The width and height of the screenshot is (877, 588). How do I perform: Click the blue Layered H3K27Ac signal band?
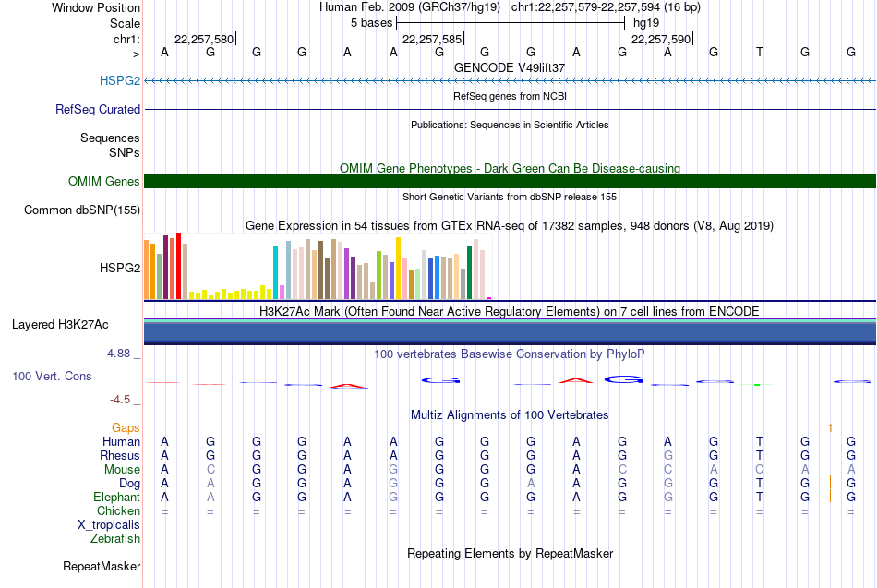510,331
